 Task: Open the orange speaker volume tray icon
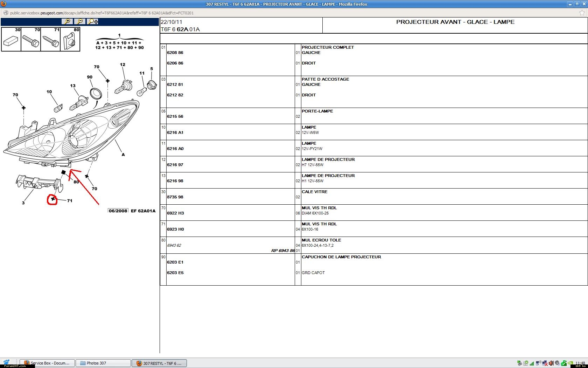pos(551,363)
